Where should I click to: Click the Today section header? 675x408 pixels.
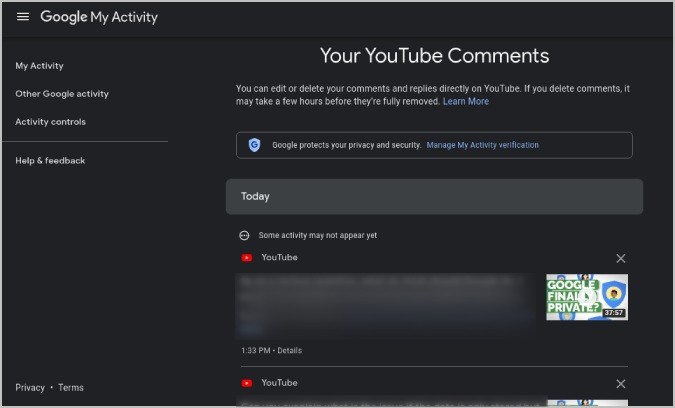[434, 197]
